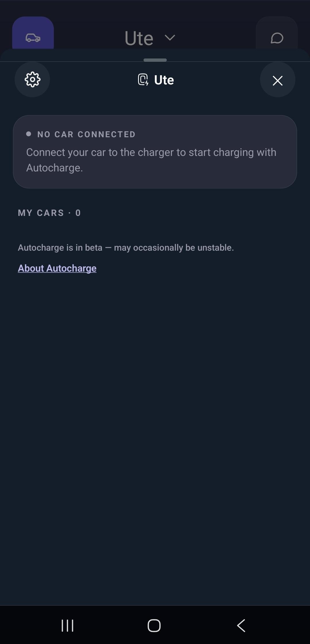Open Android recent apps button
This screenshot has height=644, width=310.
click(x=67, y=625)
